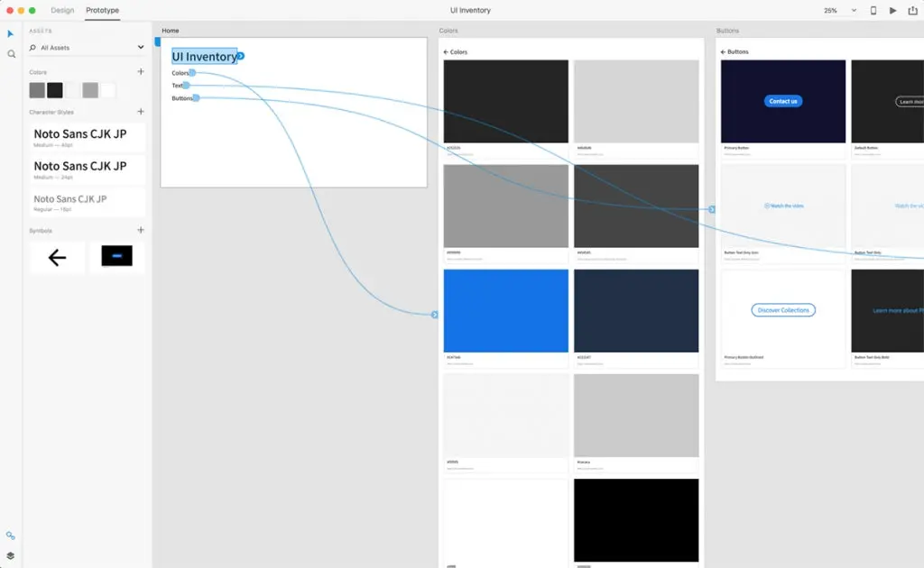
Task: Activate the Zoom magnifier tool
Action: 11,54
